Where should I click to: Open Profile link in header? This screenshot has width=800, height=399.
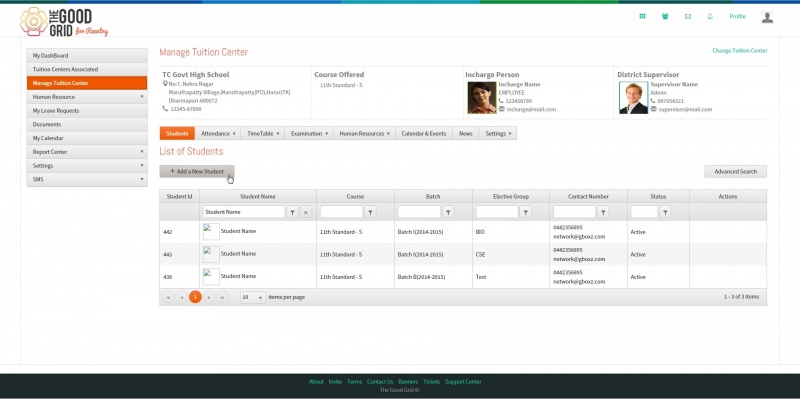pyautogui.click(x=737, y=16)
